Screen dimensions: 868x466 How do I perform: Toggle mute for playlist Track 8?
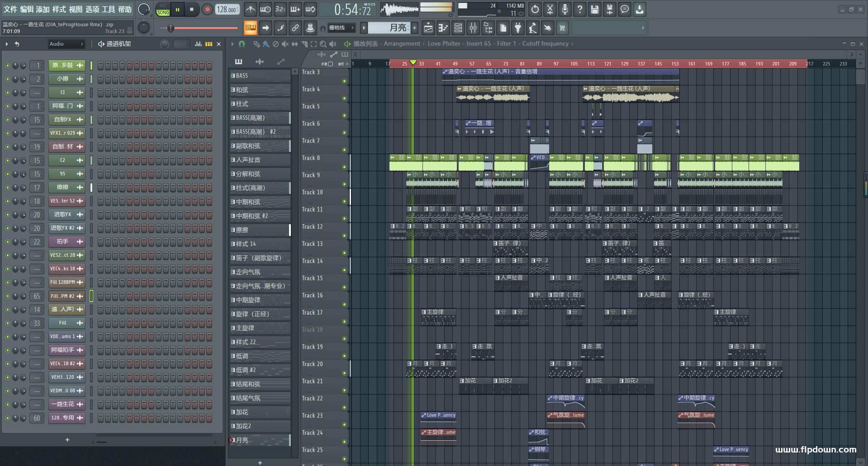click(344, 167)
